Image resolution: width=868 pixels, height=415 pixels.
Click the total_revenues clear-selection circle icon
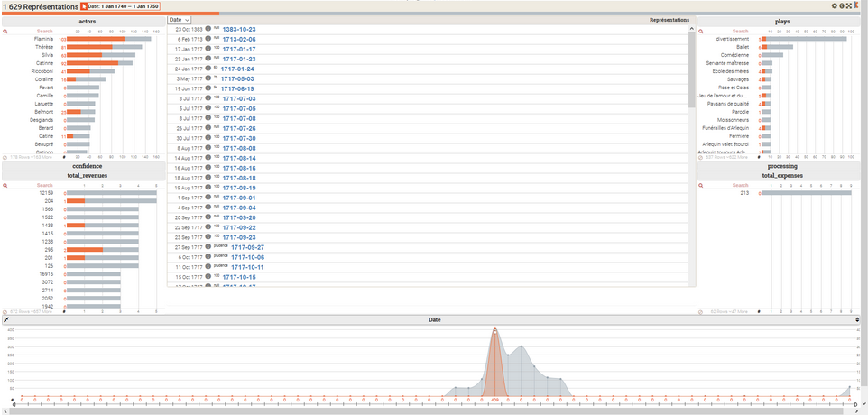pyautogui.click(x=5, y=312)
